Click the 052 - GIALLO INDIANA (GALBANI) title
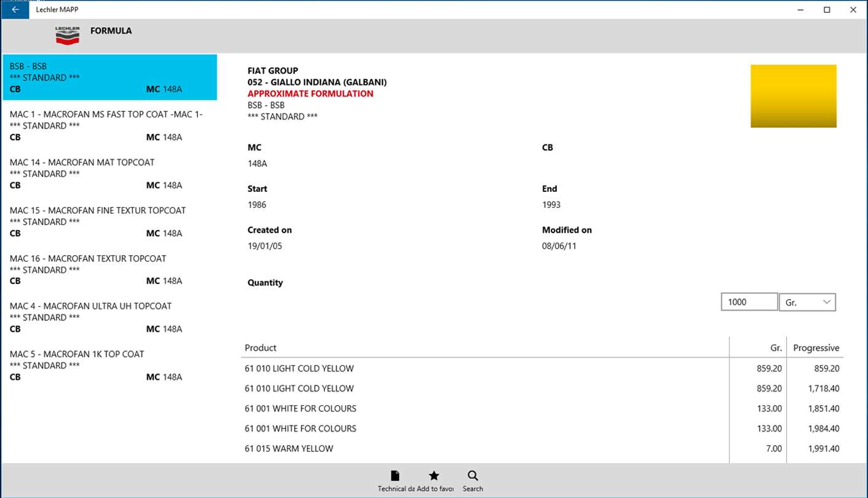 point(317,82)
